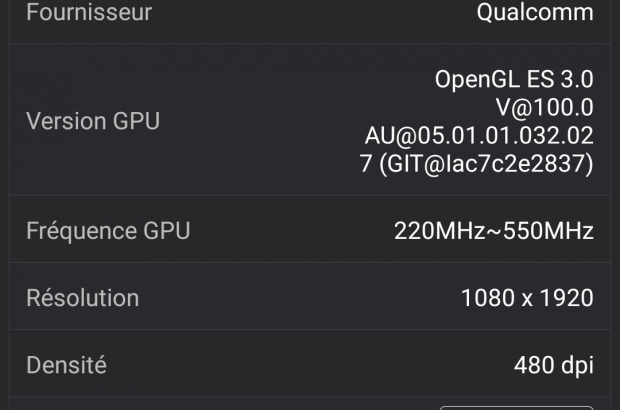Tap the Version GPU label
The image size is (620, 410).
(93, 122)
